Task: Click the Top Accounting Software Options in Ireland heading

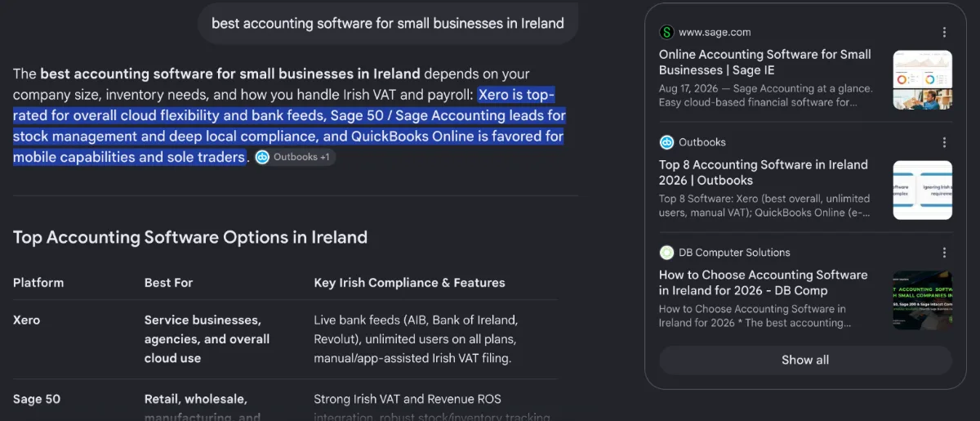Action: [x=190, y=238]
